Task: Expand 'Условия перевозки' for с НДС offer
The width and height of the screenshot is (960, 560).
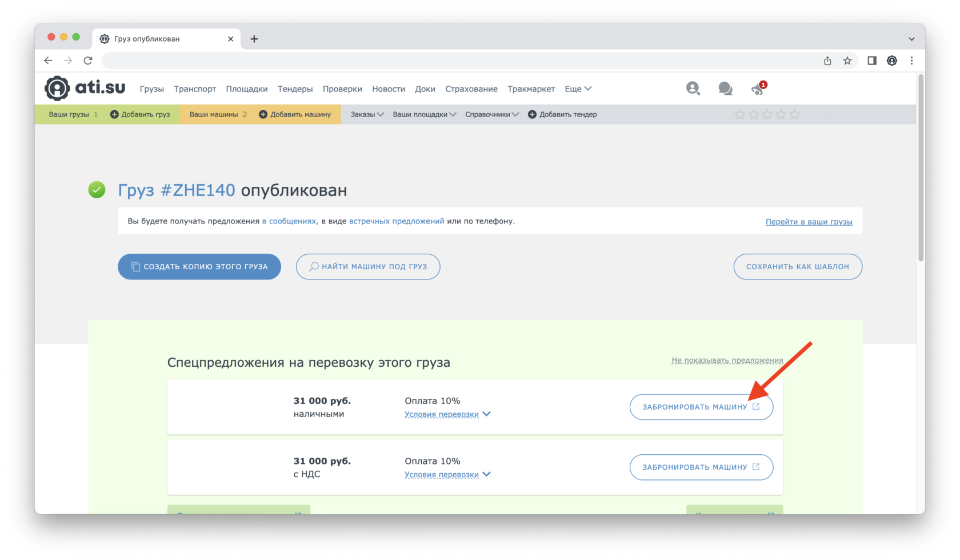Action: (x=447, y=474)
